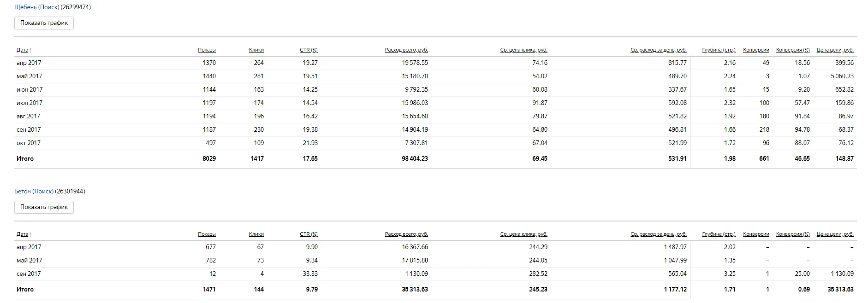
Task: Sort Щебень table by Расход всего, руб.
Action: pyautogui.click(x=406, y=50)
